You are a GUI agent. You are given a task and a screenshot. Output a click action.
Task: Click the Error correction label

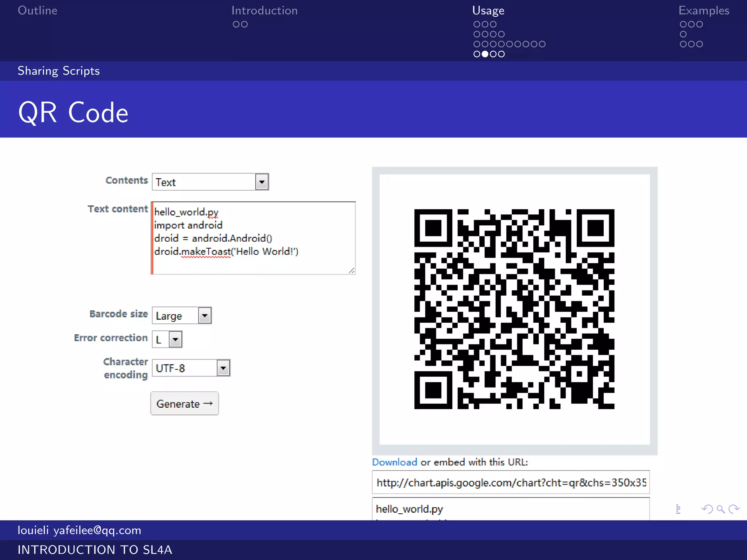(x=111, y=338)
